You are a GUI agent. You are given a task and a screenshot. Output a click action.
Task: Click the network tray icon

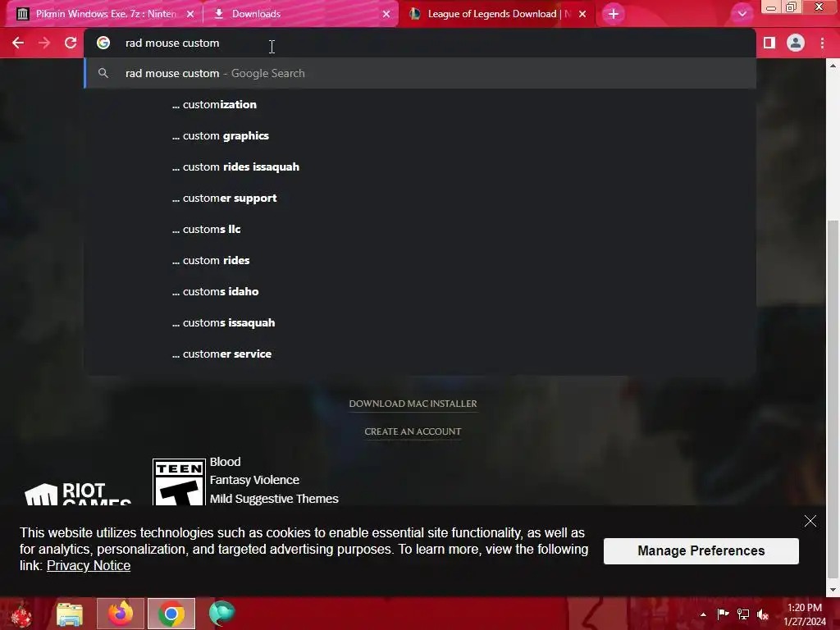pos(743,614)
